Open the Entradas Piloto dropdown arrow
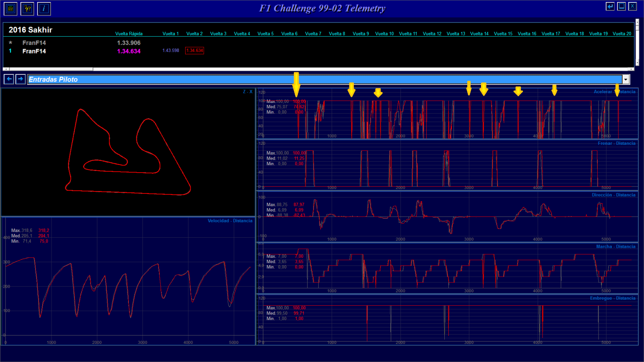Image resolution: width=644 pixels, height=362 pixels. (626, 80)
